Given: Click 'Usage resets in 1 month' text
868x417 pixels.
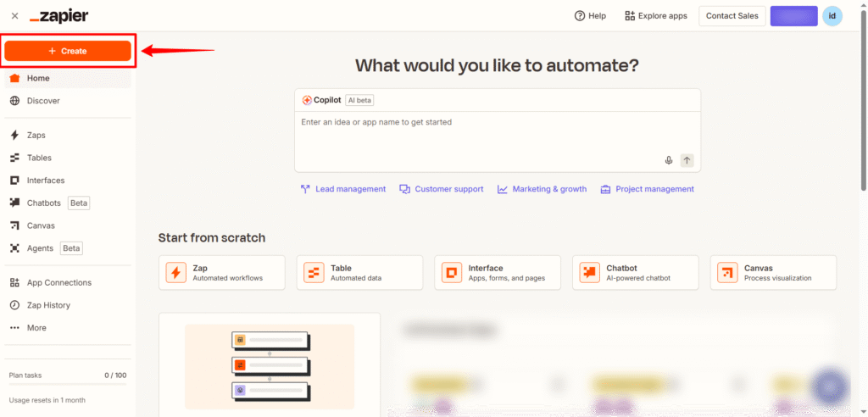Looking at the screenshot, I should 47,400.
